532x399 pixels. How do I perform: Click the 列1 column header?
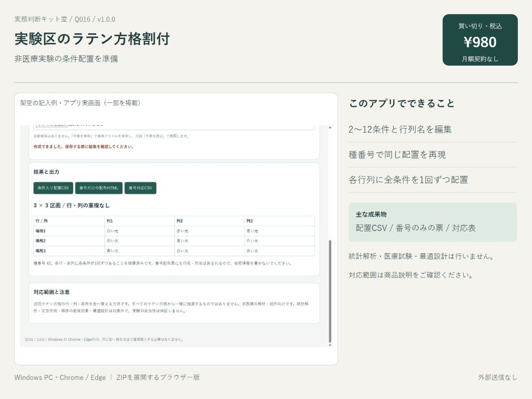[140, 221]
